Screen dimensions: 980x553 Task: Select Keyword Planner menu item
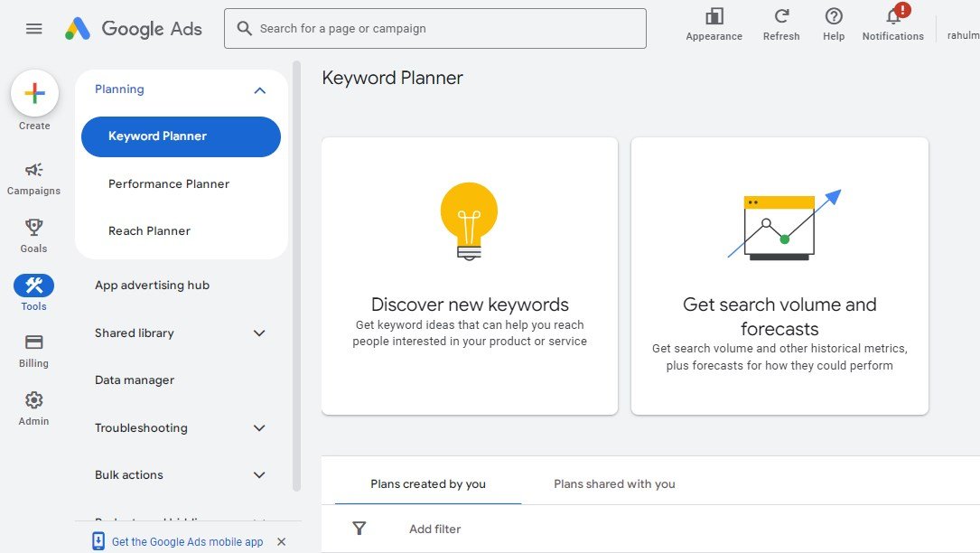(x=182, y=136)
